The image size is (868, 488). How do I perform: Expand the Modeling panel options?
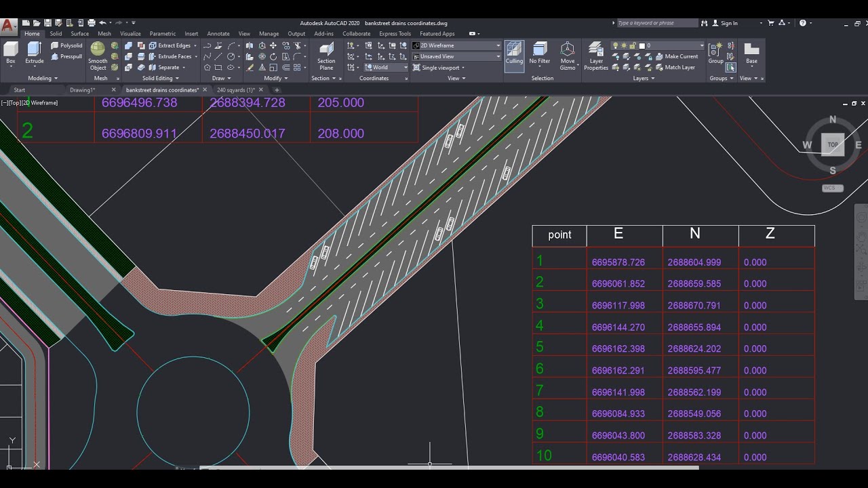(x=56, y=79)
